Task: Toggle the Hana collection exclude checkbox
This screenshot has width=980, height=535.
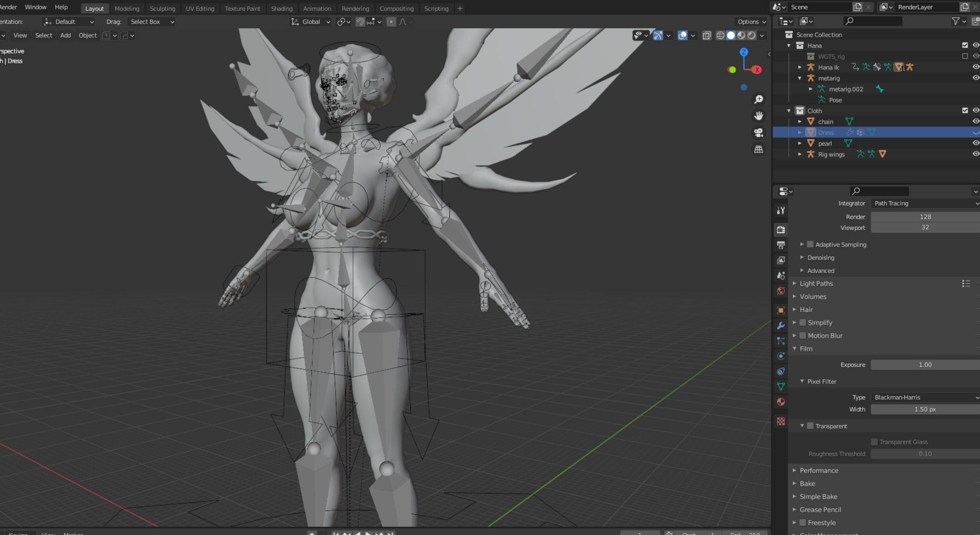Action: pos(965,45)
